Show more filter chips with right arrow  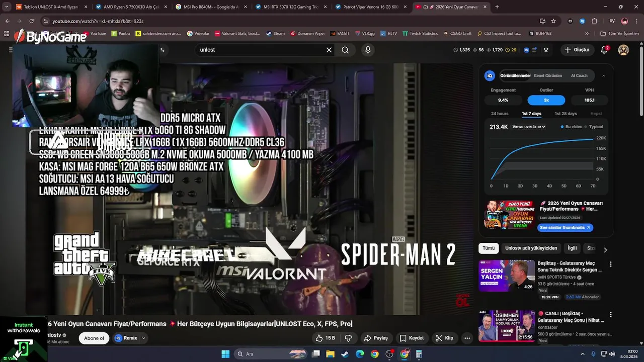[605, 249]
